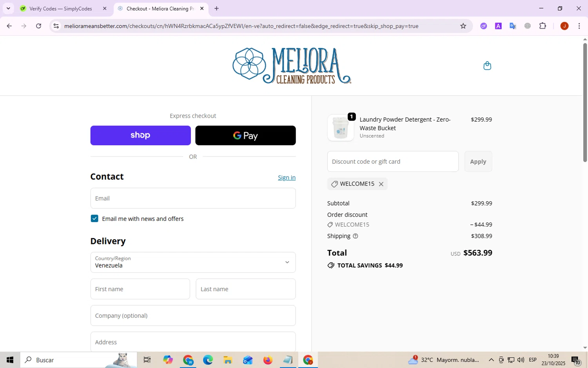
Task: Click the taskbar Buscar search box
Action: (78, 360)
